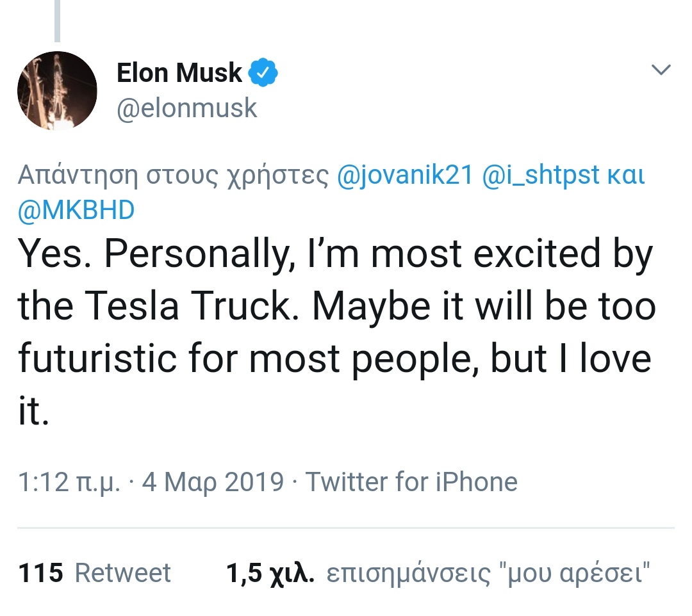Open the Elon Musk display name
This screenshot has width=692, height=616.
tap(179, 74)
